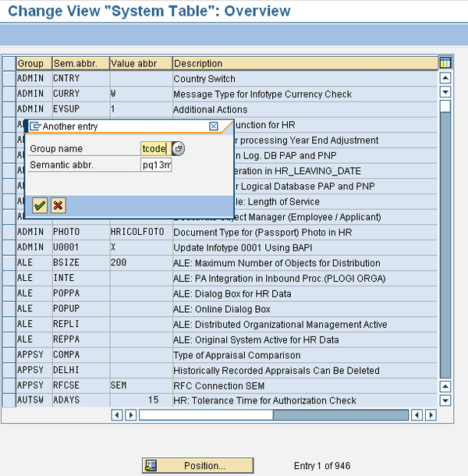Open the table settings icon above the scrollbar
The height and width of the screenshot is (476, 468).
click(x=445, y=63)
